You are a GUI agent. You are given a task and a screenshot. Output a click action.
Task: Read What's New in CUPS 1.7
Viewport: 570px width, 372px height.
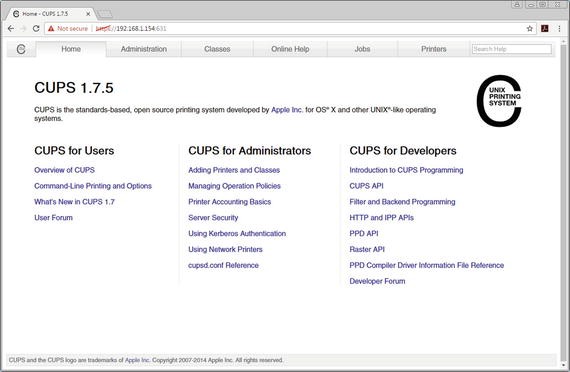pyautogui.click(x=74, y=202)
